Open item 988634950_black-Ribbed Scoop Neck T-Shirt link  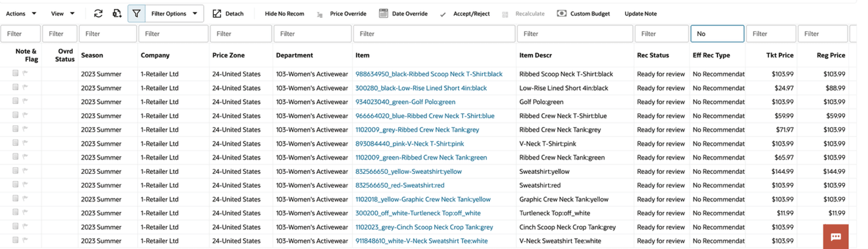click(x=429, y=74)
